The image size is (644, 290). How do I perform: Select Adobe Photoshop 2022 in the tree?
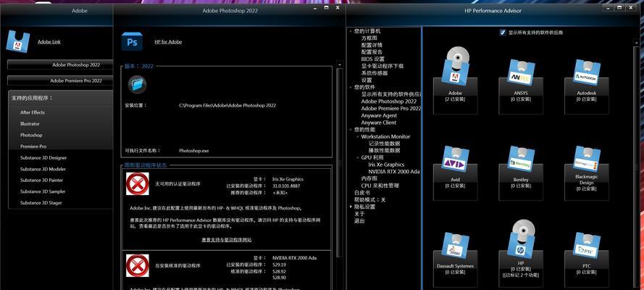[389, 101]
